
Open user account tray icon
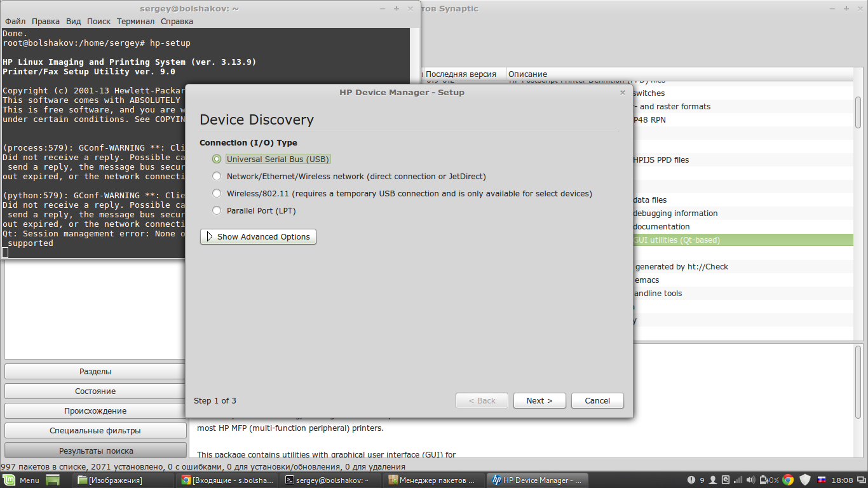click(714, 480)
